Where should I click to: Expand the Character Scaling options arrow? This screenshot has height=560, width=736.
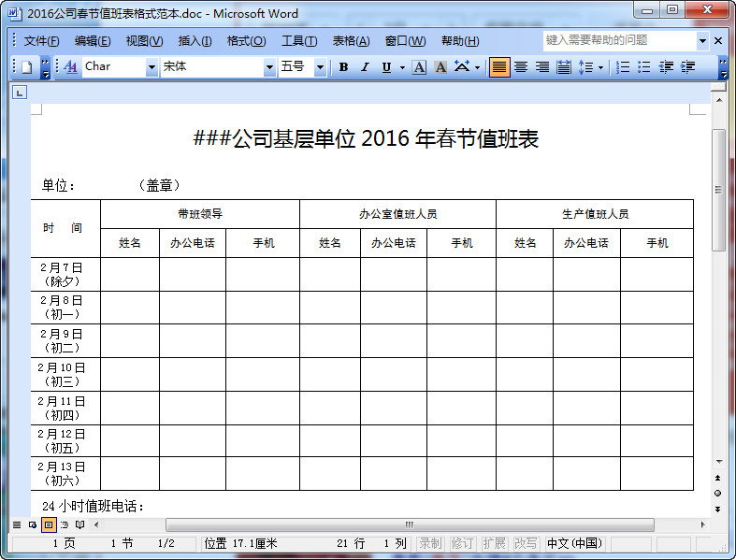click(x=477, y=67)
